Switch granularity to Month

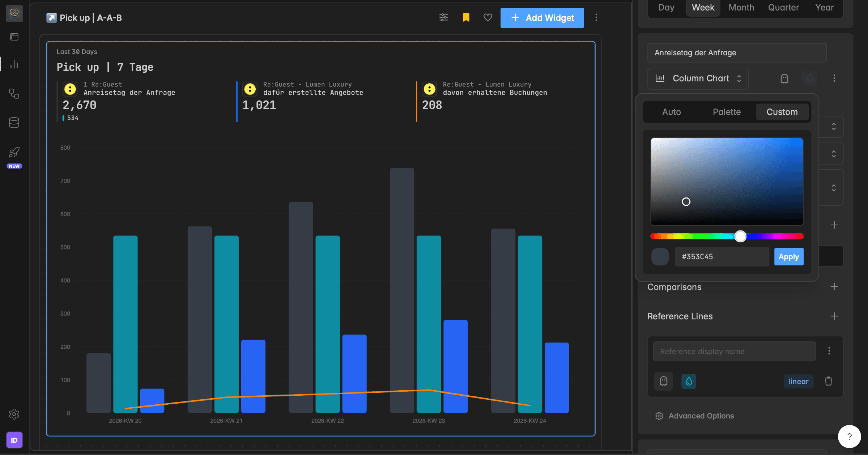pyautogui.click(x=741, y=8)
